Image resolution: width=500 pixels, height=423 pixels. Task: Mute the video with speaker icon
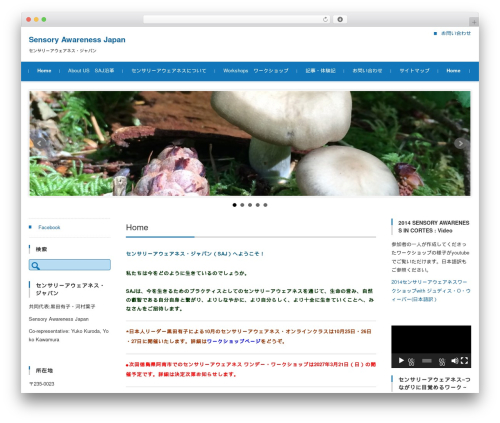point(454,361)
